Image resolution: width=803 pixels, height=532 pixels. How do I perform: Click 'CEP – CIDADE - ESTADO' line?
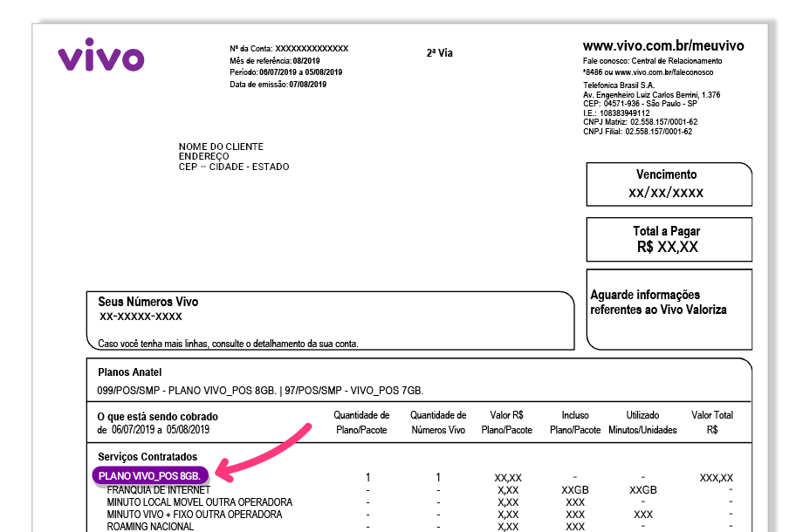pyautogui.click(x=234, y=167)
